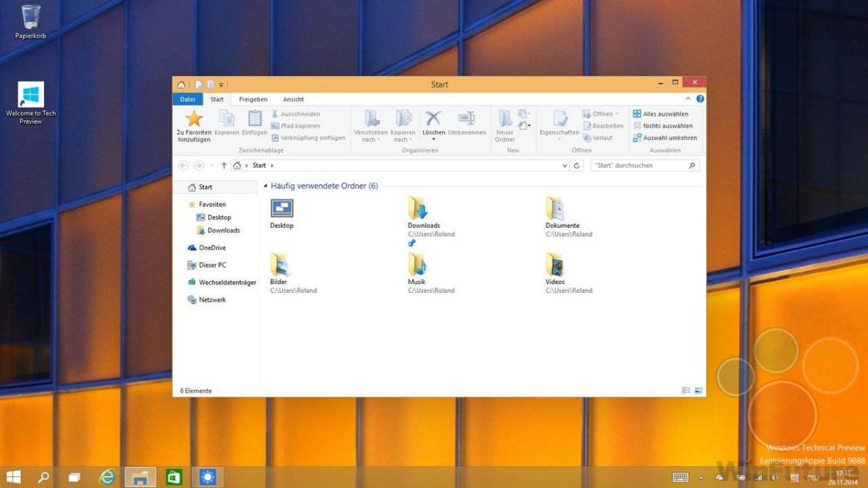Image resolution: width=868 pixels, height=488 pixels.
Task: Expand the Löschen dropdown arrow
Action: [433, 140]
